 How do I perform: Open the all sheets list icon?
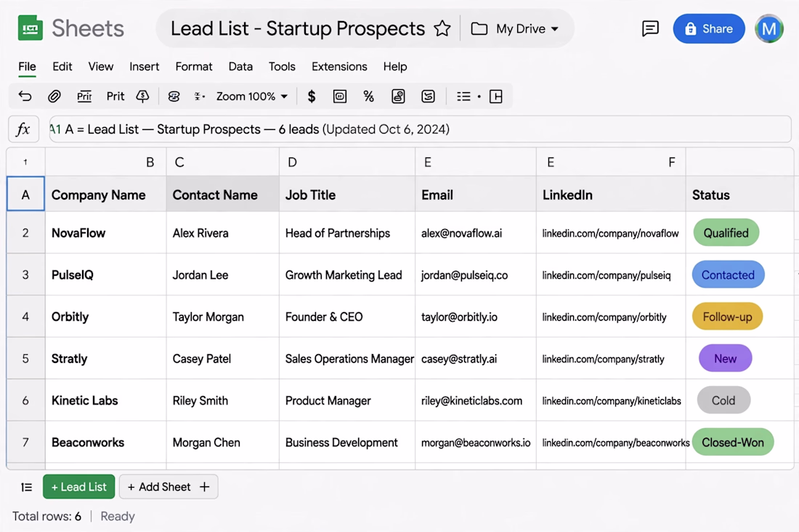tap(26, 487)
